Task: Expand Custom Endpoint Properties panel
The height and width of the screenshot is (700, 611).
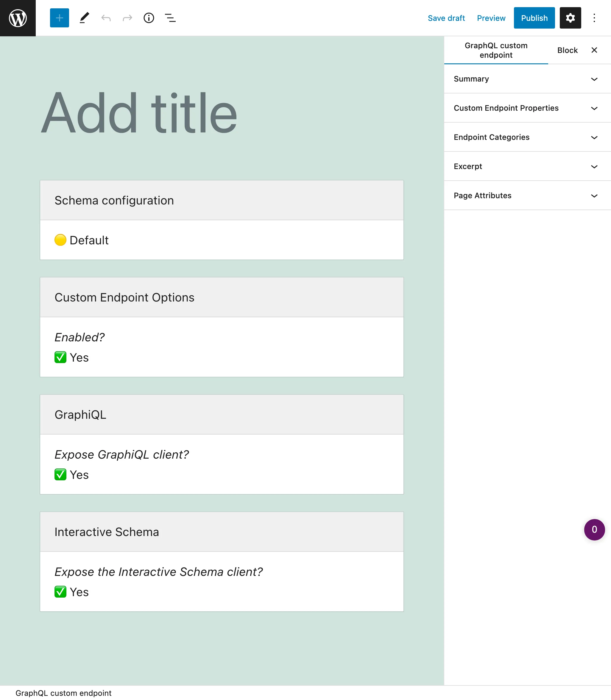Action: (x=527, y=108)
